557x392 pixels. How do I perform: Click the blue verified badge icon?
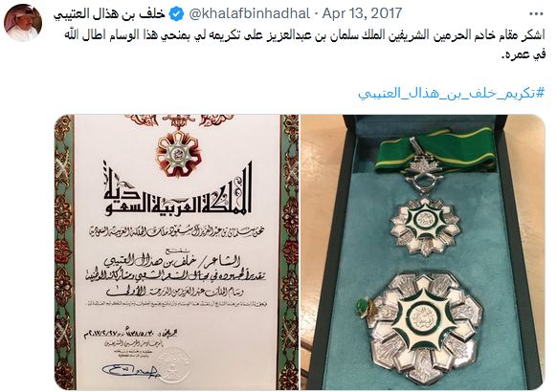pos(176,13)
